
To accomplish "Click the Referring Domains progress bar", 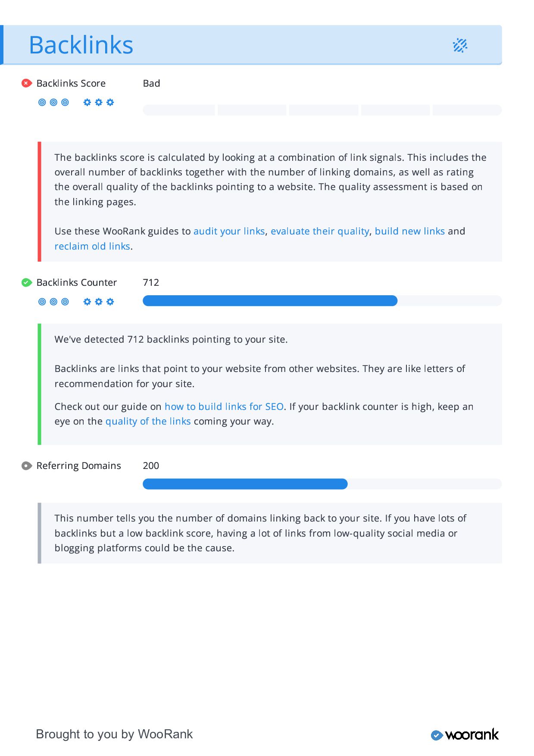I will (322, 484).
